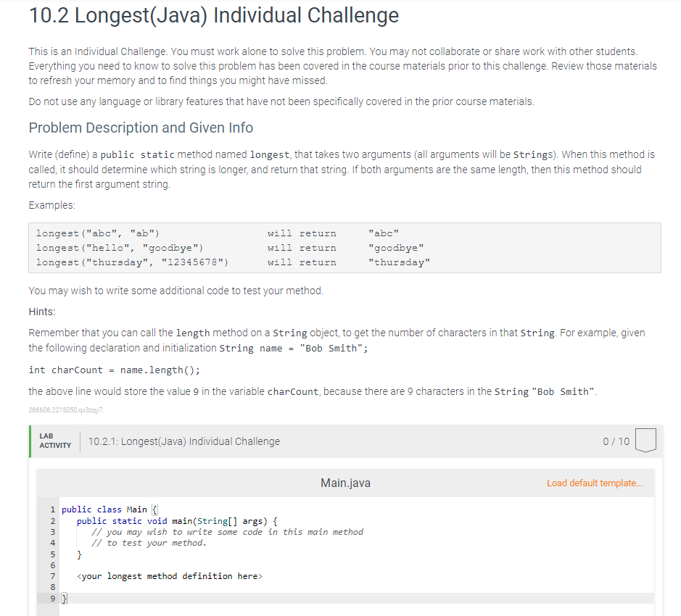681x616 pixels.
Task: Select line number 1 in the code editor
Action: [x=52, y=509]
